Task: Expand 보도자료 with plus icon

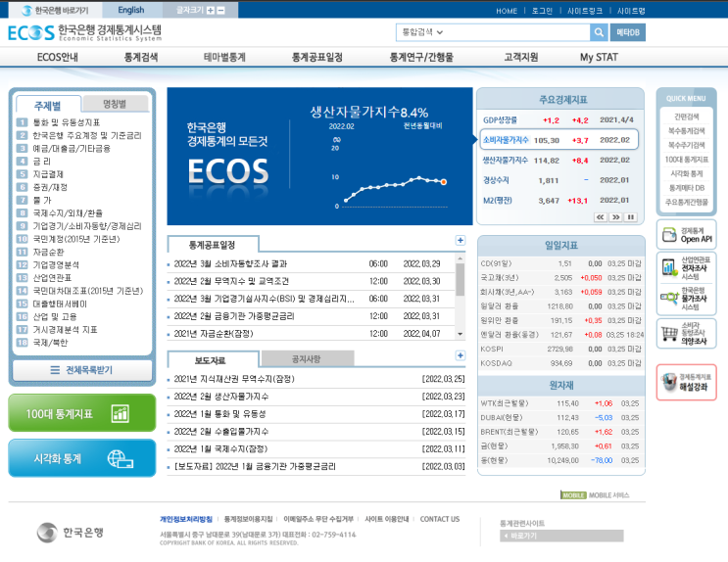Action: (461, 355)
